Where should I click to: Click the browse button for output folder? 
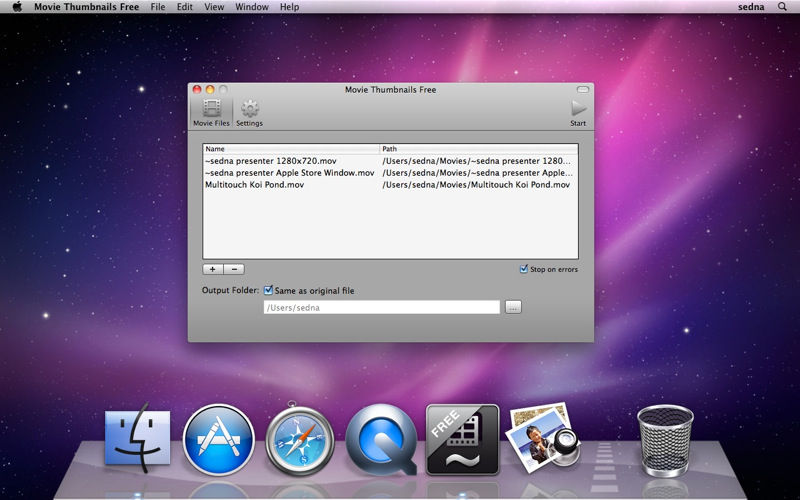coord(513,307)
